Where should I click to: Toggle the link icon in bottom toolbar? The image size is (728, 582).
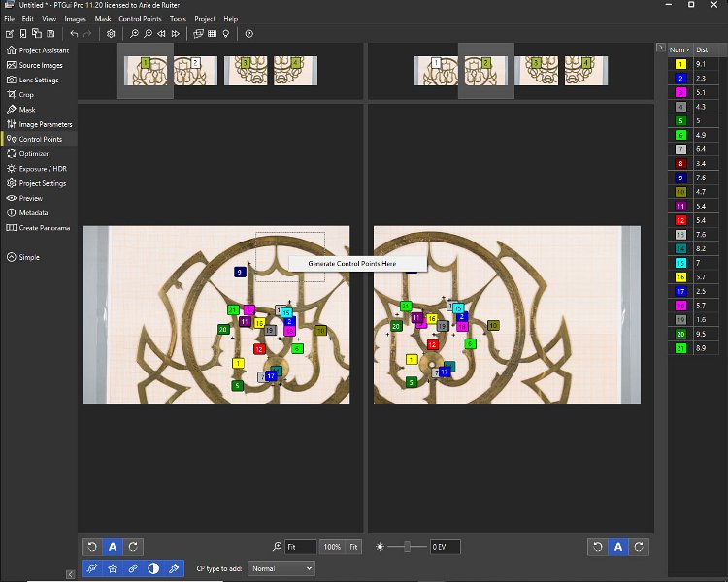133,568
